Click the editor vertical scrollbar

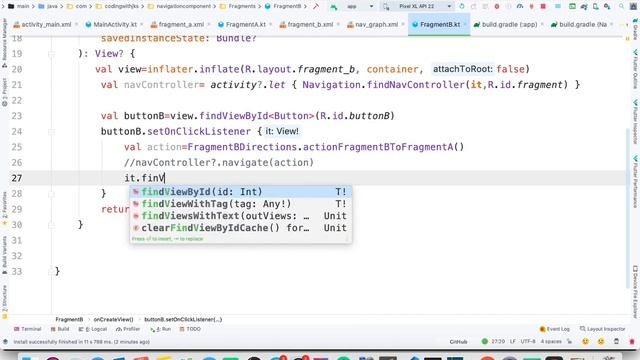coord(628,208)
